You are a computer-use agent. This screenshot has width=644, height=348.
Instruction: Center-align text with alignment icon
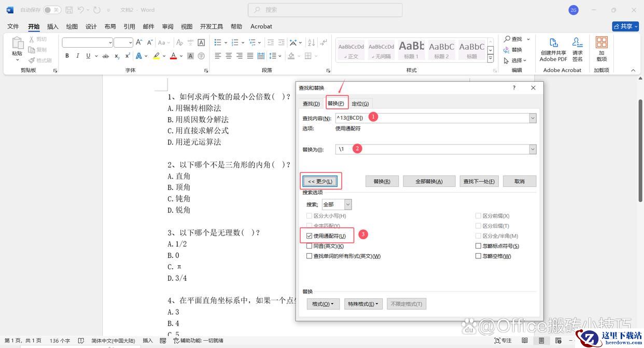coord(229,56)
